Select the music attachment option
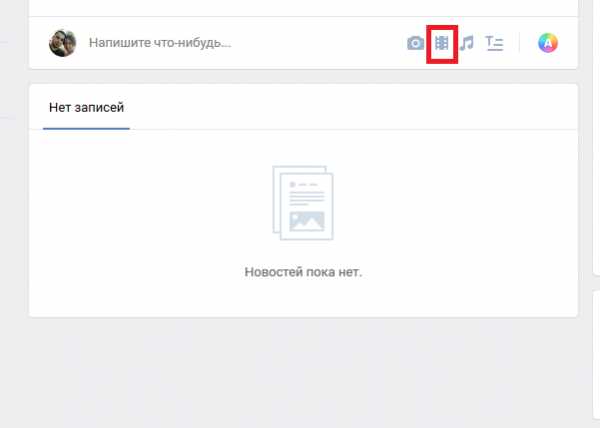This screenshot has height=428, width=600. click(x=466, y=43)
